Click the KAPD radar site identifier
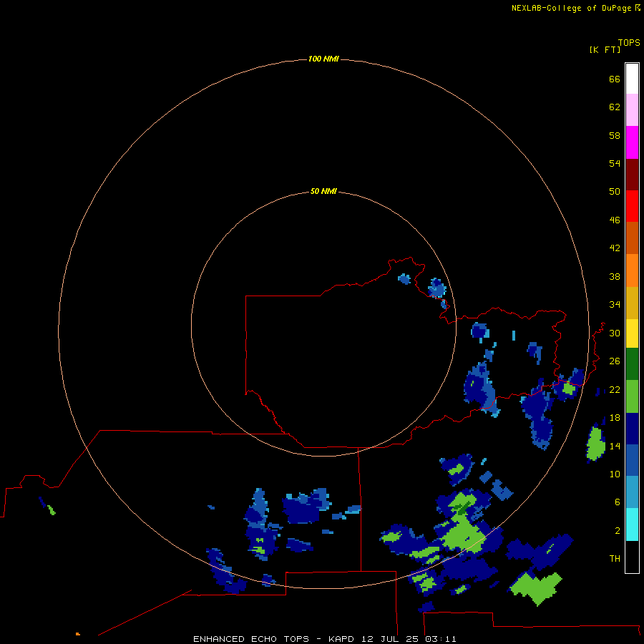644x644 pixels. tap(341, 639)
